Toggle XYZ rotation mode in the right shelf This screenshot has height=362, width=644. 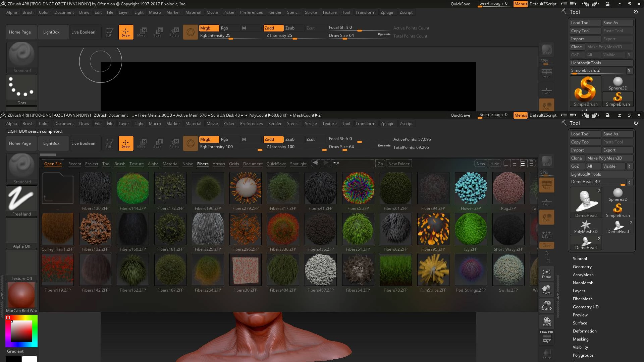[547, 245]
